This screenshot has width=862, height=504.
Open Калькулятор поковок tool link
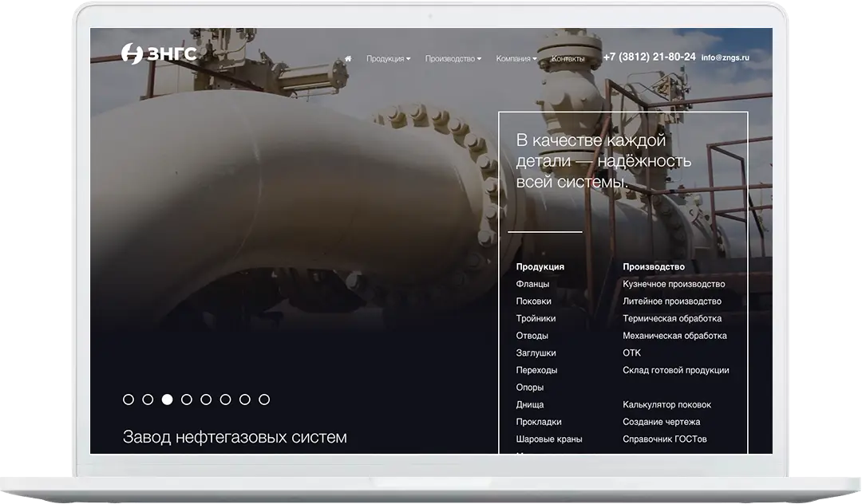(x=666, y=404)
